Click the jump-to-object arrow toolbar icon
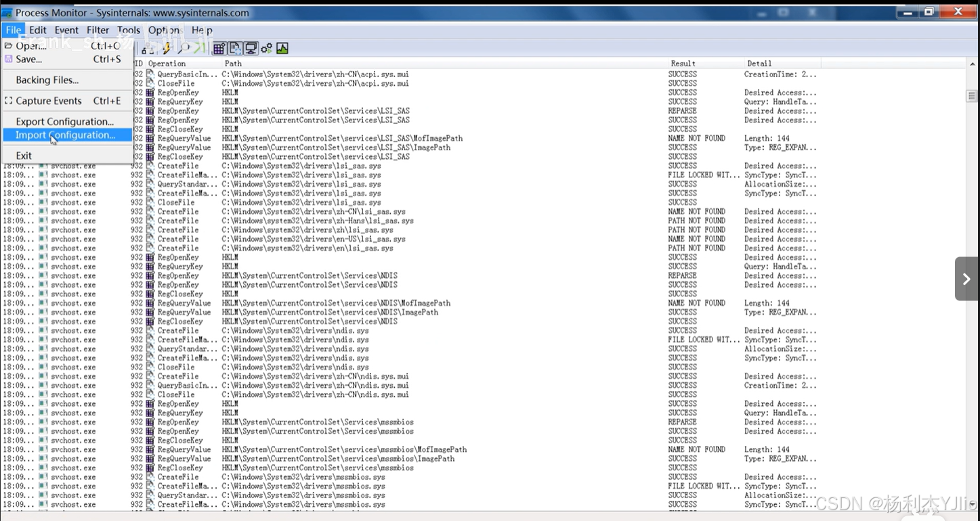 (199, 48)
